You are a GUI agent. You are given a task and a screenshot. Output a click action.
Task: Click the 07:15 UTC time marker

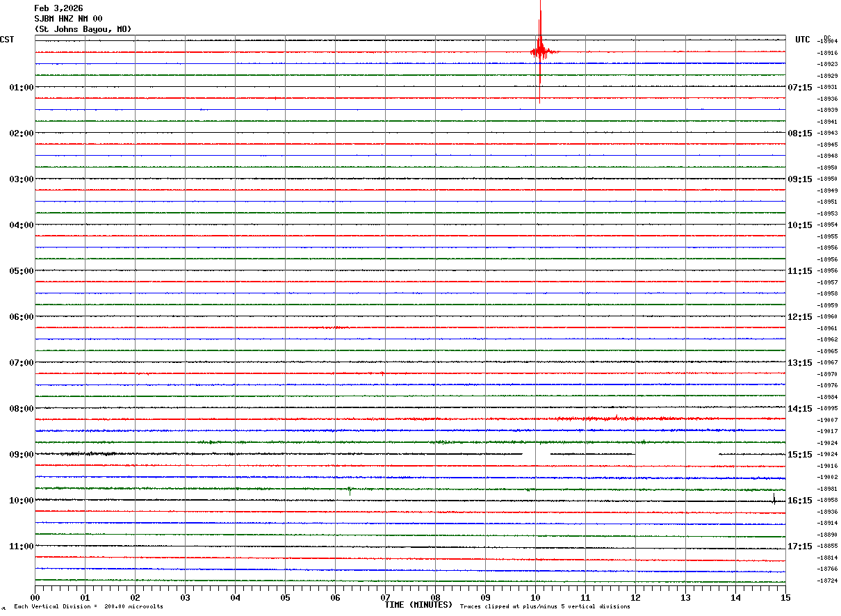coord(799,87)
